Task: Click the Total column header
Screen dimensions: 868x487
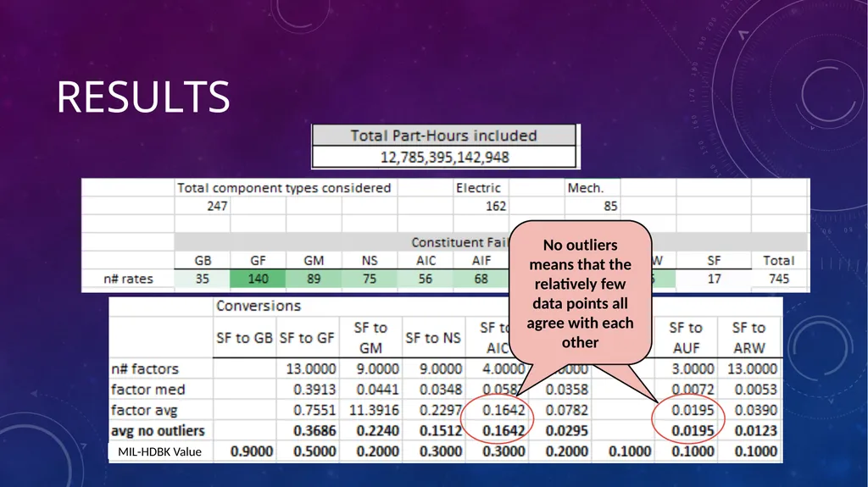Action: 779,261
